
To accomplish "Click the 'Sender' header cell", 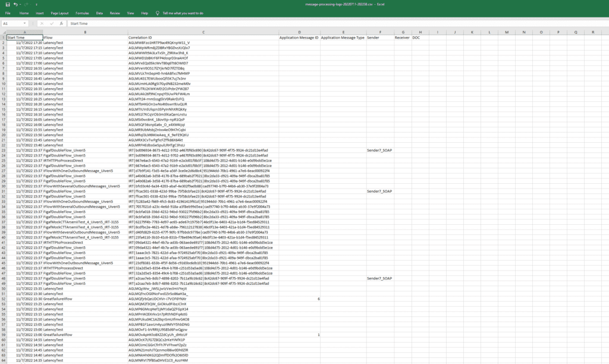I will (380, 37).
